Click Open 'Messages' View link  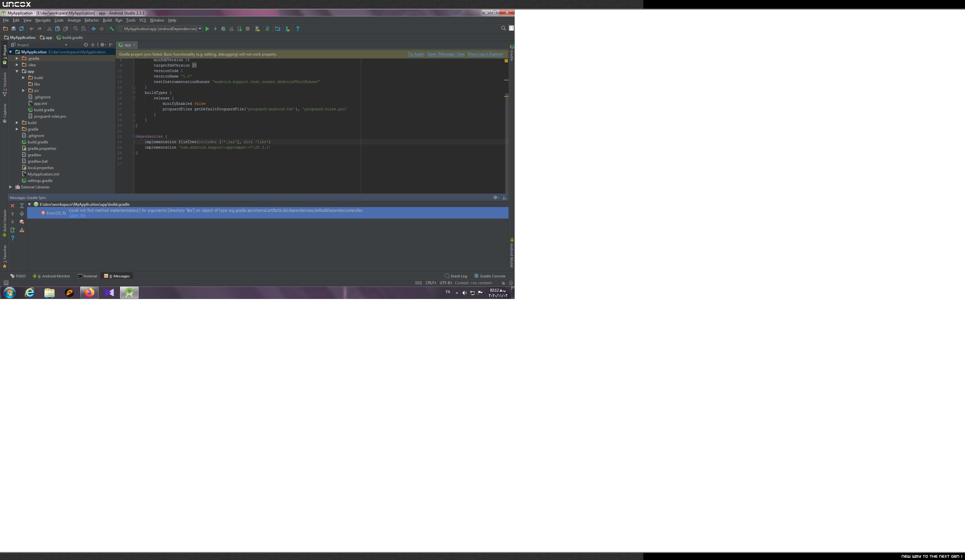click(x=446, y=54)
